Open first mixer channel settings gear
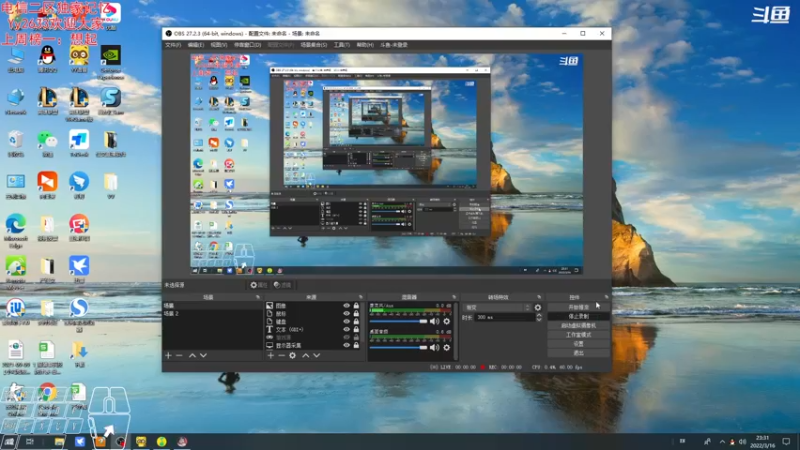 tap(447, 321)
